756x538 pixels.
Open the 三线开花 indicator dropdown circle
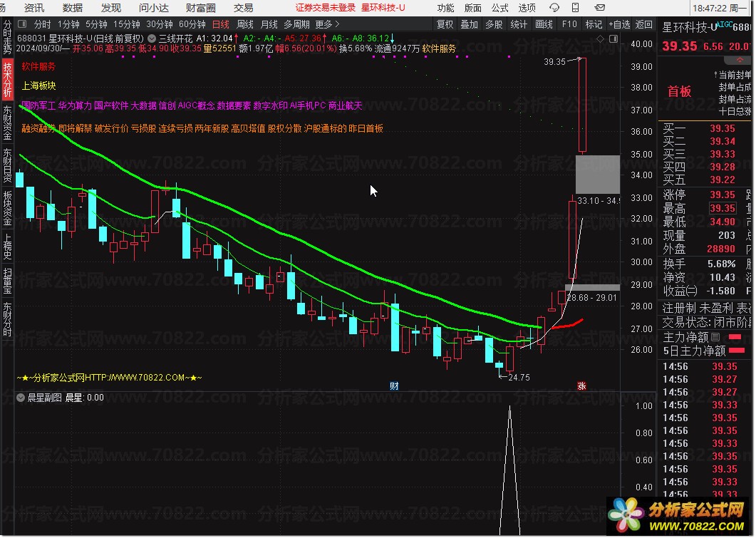(x=152, y=38)
